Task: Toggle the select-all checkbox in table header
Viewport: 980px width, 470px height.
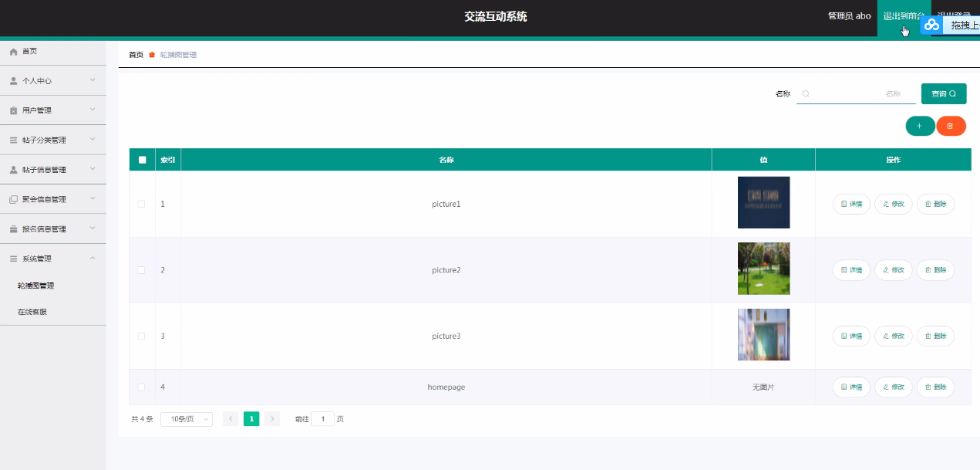Action: click(142, 160)
